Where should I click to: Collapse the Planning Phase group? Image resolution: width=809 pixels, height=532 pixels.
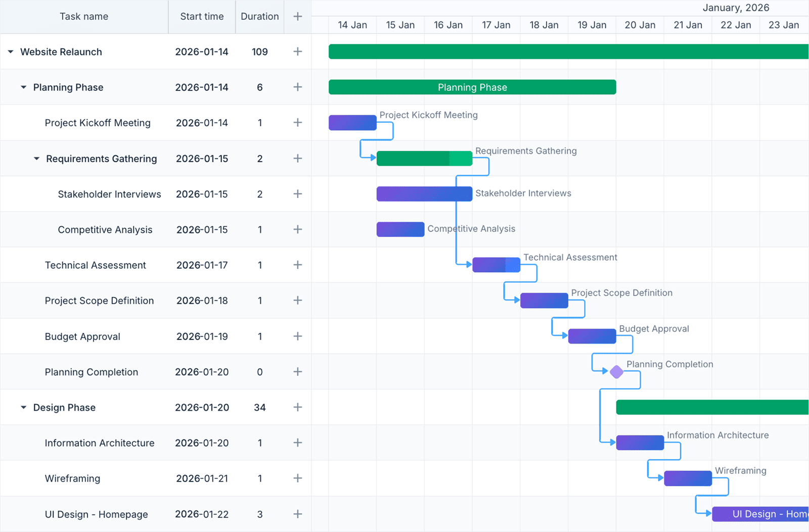pos(23,87)
